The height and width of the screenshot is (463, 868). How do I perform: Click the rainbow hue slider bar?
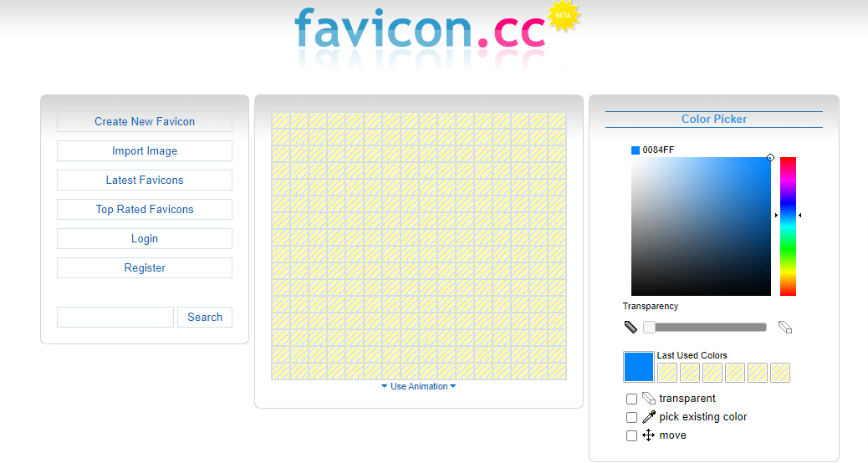788,226
